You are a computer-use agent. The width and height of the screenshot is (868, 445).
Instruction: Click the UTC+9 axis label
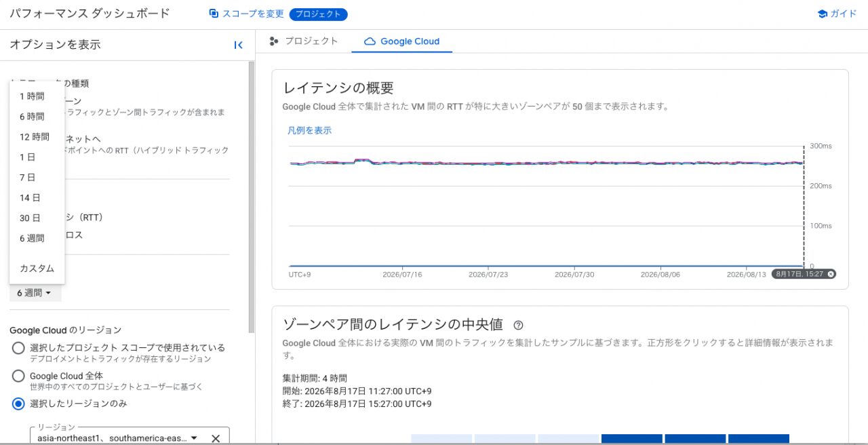[299, 275]
